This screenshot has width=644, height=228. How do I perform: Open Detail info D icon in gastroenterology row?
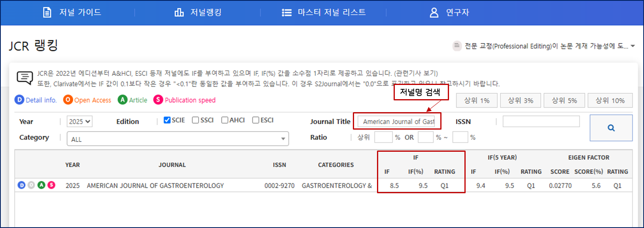[x=21, y=185]
